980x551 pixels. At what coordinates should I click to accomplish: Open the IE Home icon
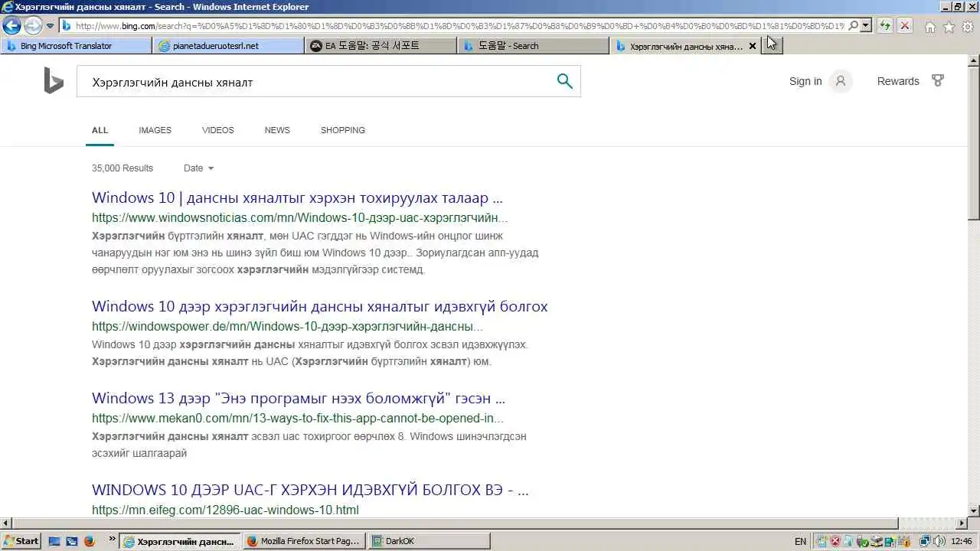click(930, 27)
